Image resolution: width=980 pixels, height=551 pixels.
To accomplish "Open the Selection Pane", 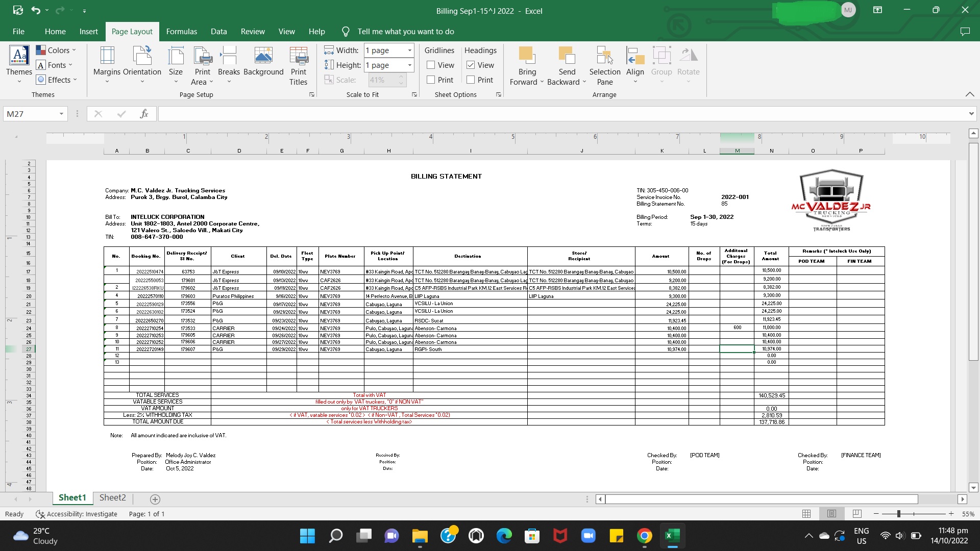I will (x=605, y=65).
